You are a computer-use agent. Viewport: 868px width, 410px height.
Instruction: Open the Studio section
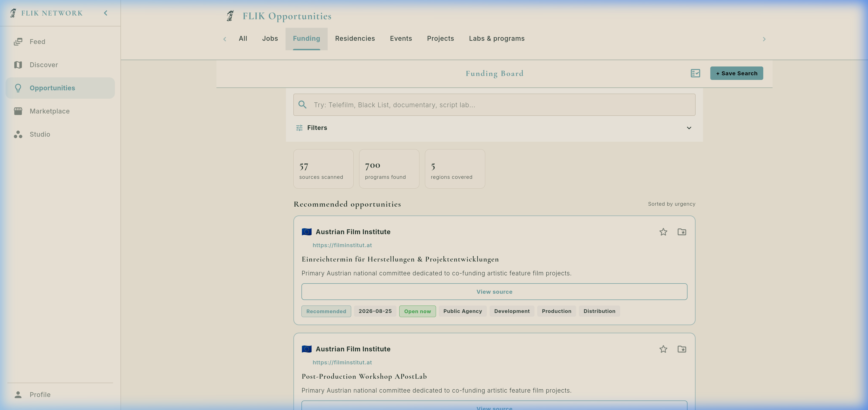tap(60, 134)
